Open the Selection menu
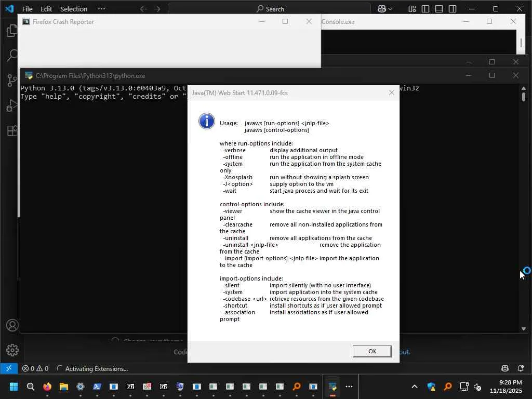The image size is (532, 399). [74, 9]
